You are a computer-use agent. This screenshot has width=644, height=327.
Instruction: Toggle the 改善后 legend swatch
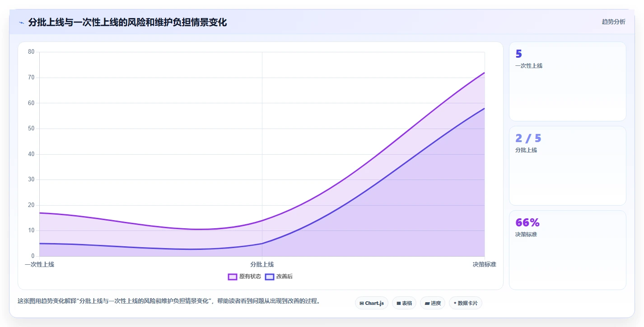tap(270, 276)
